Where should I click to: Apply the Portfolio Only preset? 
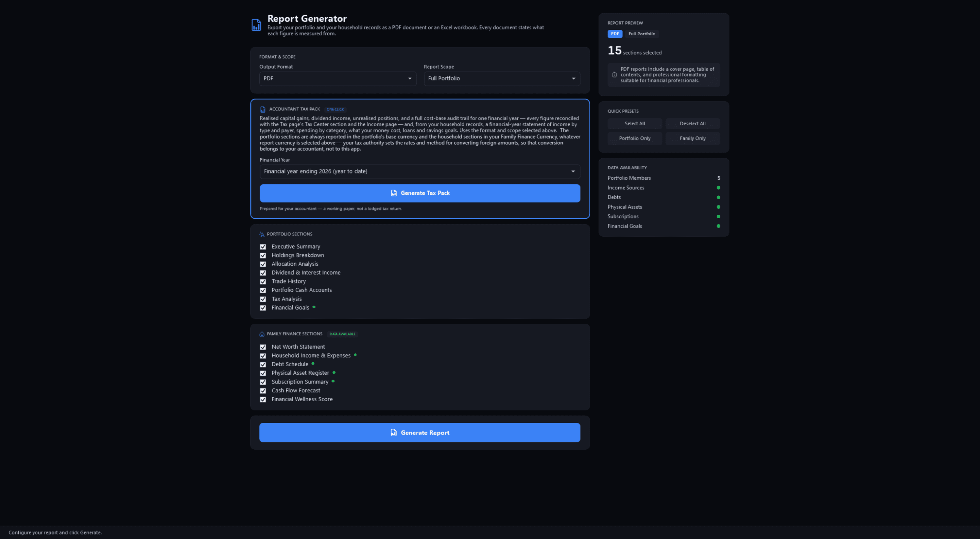click(x=635, y=138)
